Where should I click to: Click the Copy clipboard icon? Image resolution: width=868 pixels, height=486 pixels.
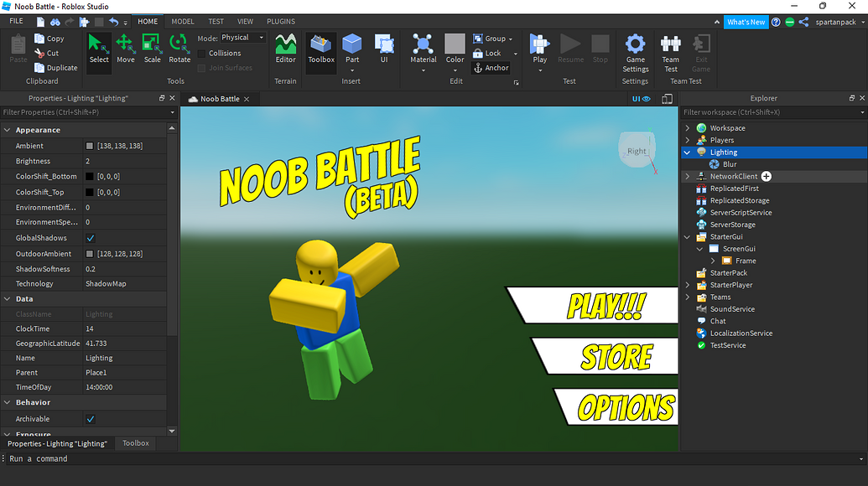(x=39, y=39)
